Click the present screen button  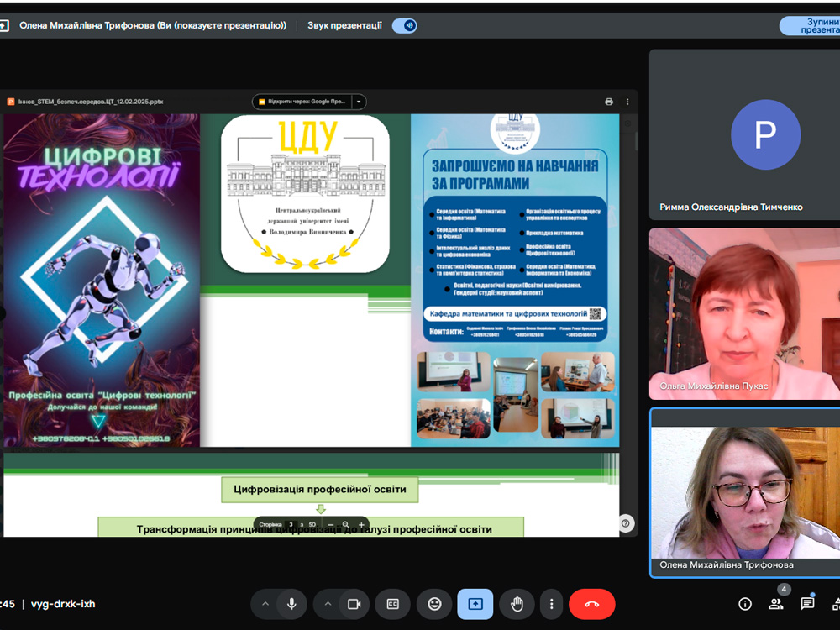(475, 604)
